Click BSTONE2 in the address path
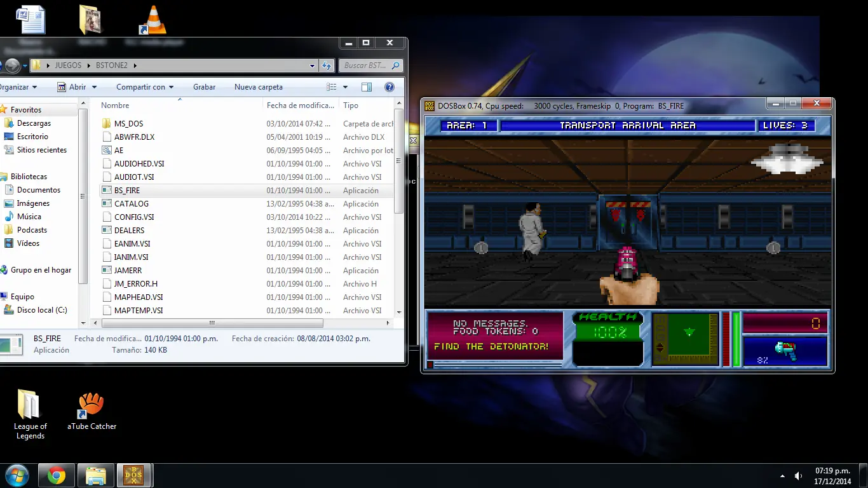Viewport: 868px width, 488px height. click(x=111, y=65)
